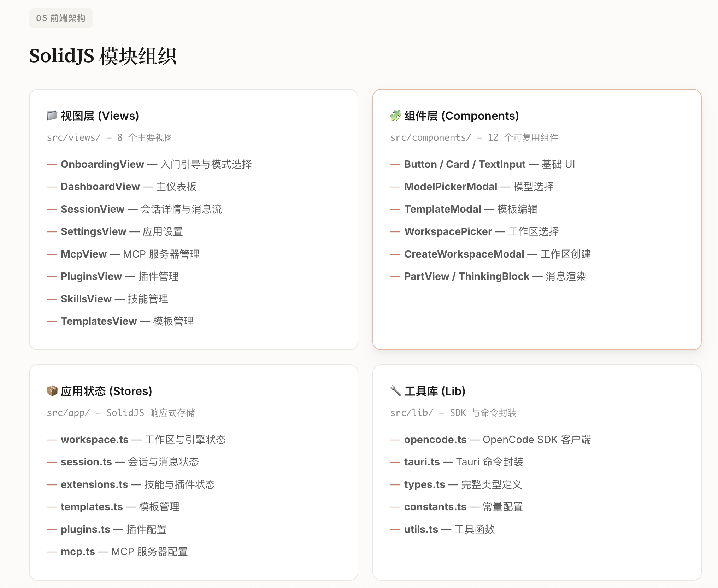Click the puzzle piece icon beside 组件层
The width and height of the screenshot is (718, 588).
pyautogui.click(x=395, y=116)
